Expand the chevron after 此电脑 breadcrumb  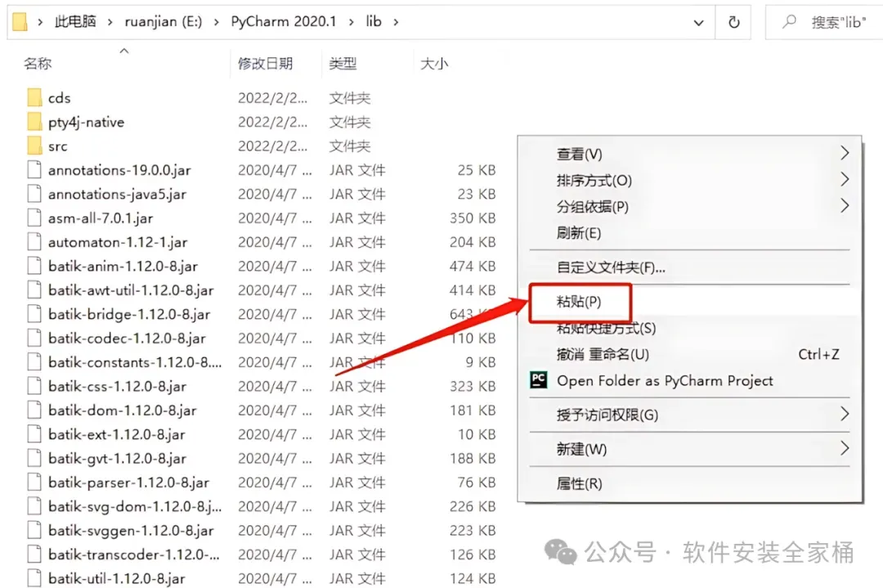coord(110,22)
